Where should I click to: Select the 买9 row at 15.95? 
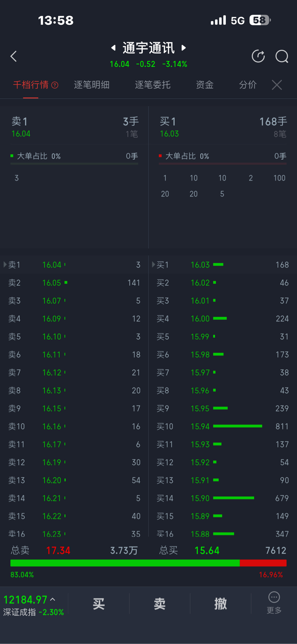pos(223,408)
